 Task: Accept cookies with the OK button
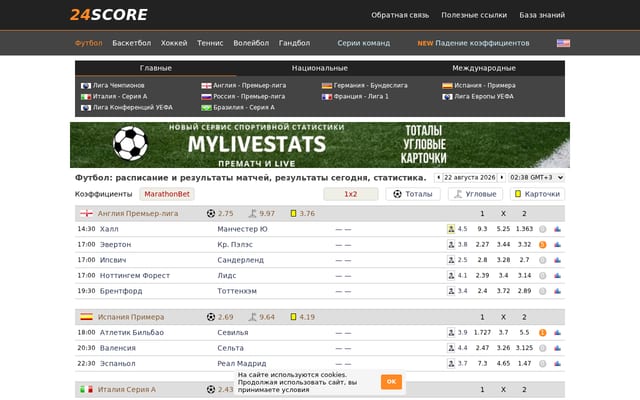click(x=391, y=382)
